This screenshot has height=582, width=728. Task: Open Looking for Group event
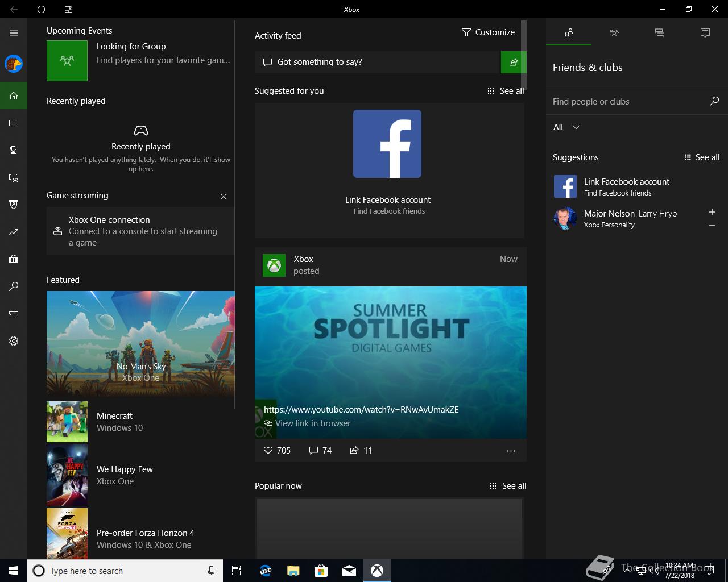139,60
